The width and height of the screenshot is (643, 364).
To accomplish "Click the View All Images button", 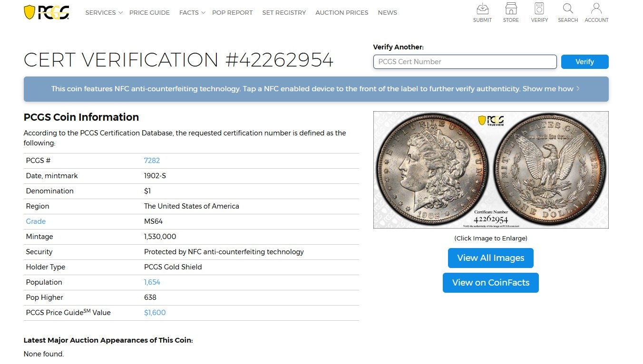I will [490, 258].
